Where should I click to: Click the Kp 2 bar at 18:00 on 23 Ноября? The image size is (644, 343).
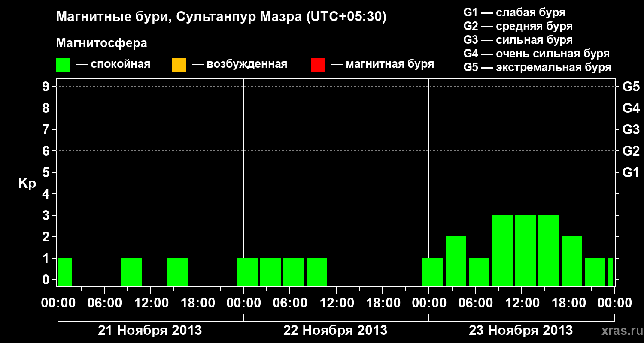coord(572,261)
